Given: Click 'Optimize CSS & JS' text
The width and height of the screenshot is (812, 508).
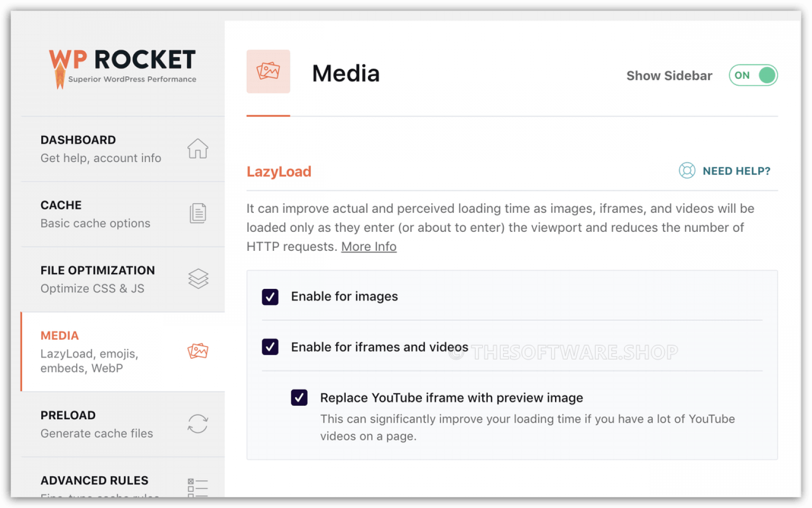Looking at the screenshot, I should point(93,288).
